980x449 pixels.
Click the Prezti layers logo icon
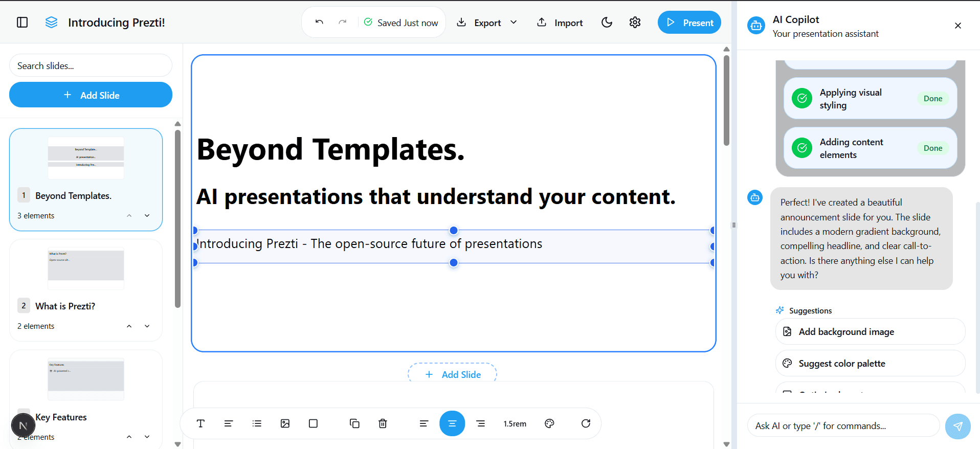[51, 23]
